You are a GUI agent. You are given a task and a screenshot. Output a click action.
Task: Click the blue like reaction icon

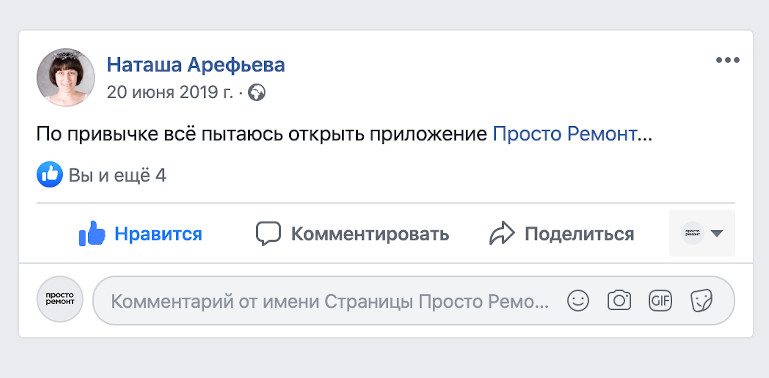pyautogui.click(x=50, y=175)
